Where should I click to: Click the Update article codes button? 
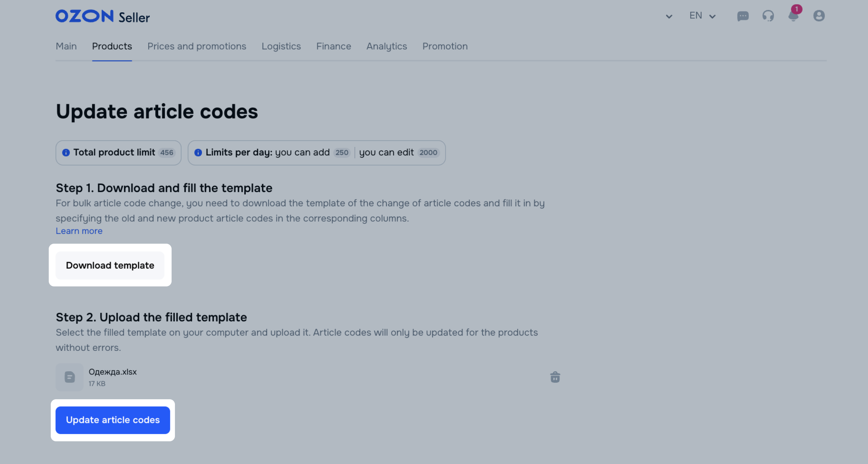113,420
